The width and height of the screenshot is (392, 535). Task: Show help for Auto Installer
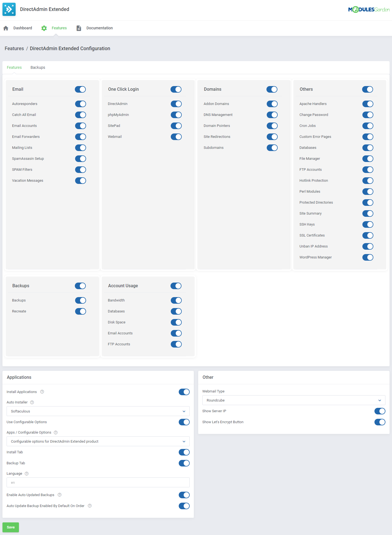click(32, 402)
